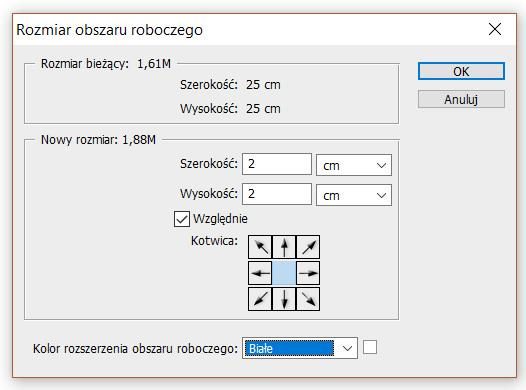Select the center anchor square

(x=284, y=273)
